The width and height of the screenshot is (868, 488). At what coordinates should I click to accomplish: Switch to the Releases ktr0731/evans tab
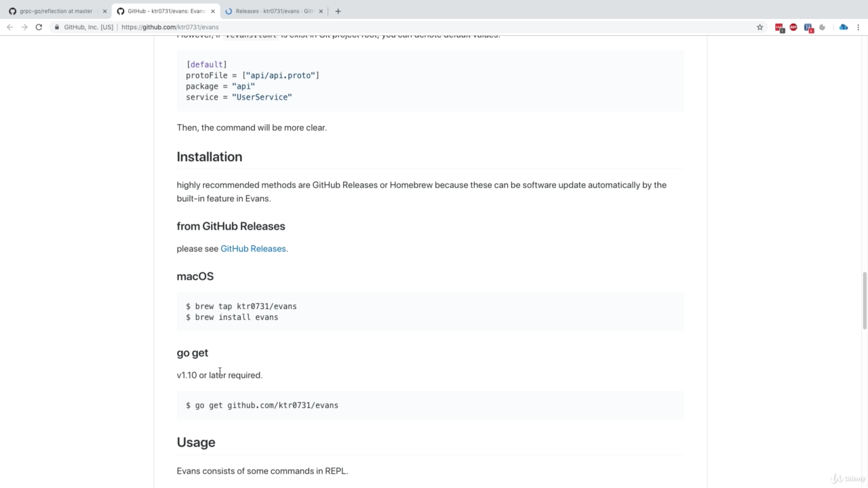click(271, 11)
